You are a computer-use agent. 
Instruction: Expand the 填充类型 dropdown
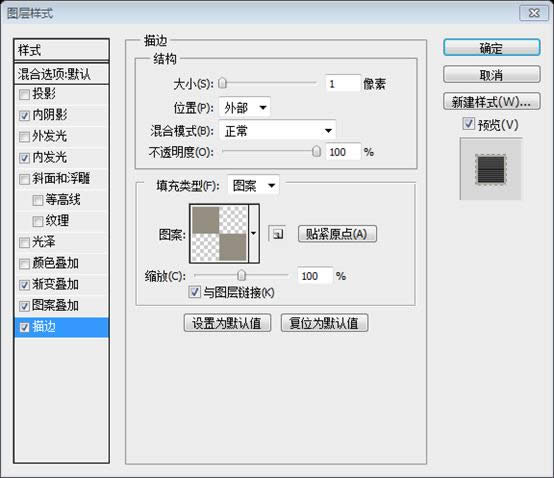click(x=253, y=185)
